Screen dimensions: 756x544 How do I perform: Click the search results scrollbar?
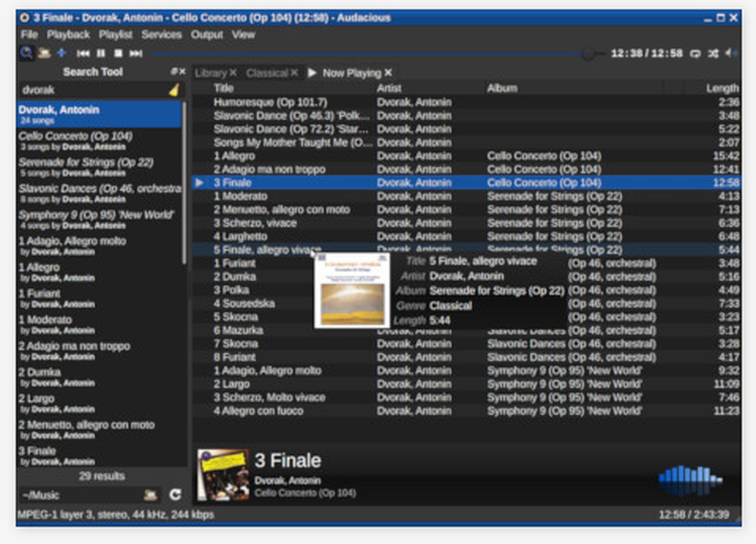coord(184,183)
